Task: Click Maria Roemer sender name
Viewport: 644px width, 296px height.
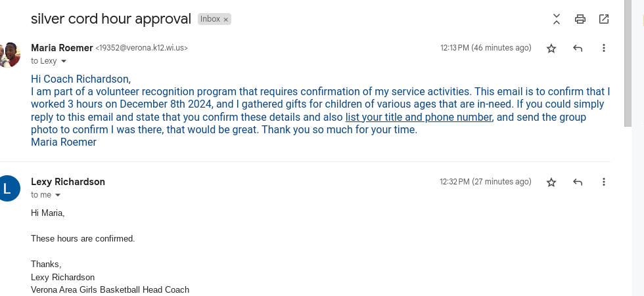Action: tap(62, 48)
